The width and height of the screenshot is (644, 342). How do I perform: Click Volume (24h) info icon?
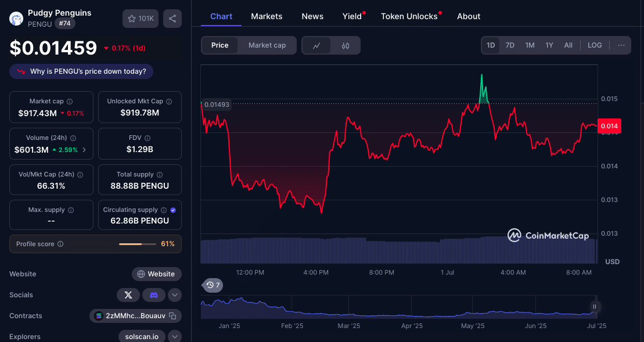pyautogui.click(x=73, y=138)
